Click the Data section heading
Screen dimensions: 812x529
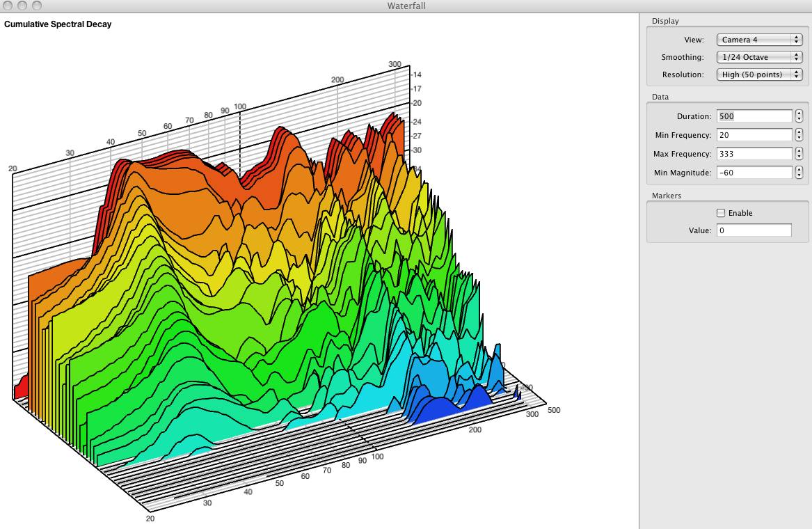pos(660,97)
